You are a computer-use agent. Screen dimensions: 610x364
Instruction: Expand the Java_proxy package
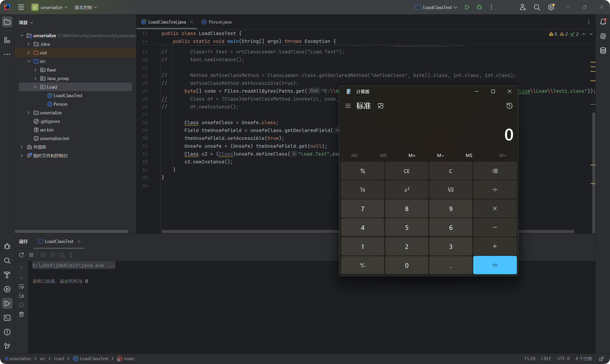(35, 78)
